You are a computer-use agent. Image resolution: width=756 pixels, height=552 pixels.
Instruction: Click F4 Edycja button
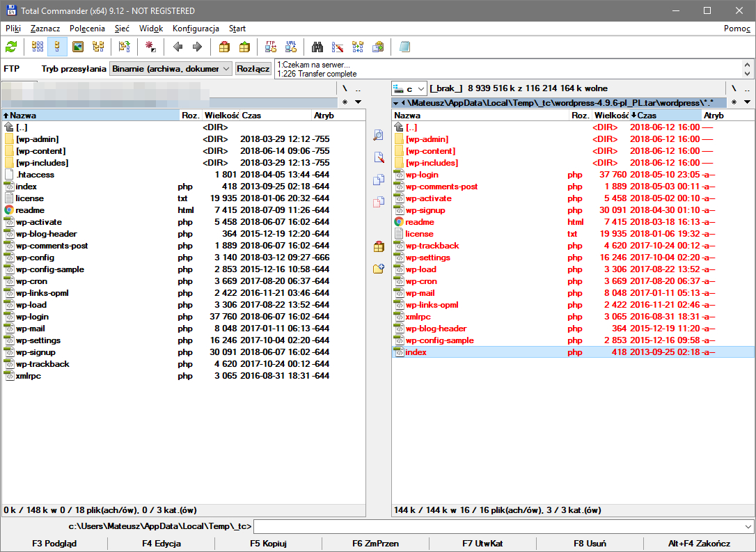[162, 544]
